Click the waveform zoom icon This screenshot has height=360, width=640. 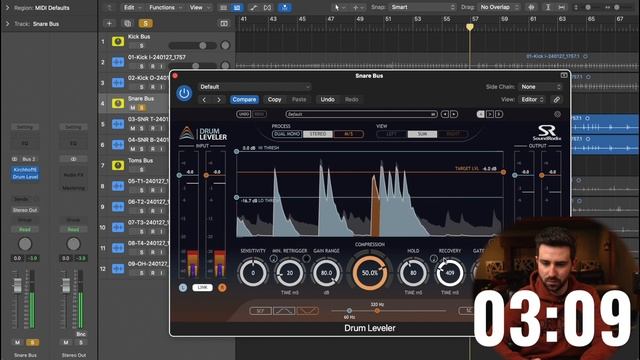pos(531,7)
